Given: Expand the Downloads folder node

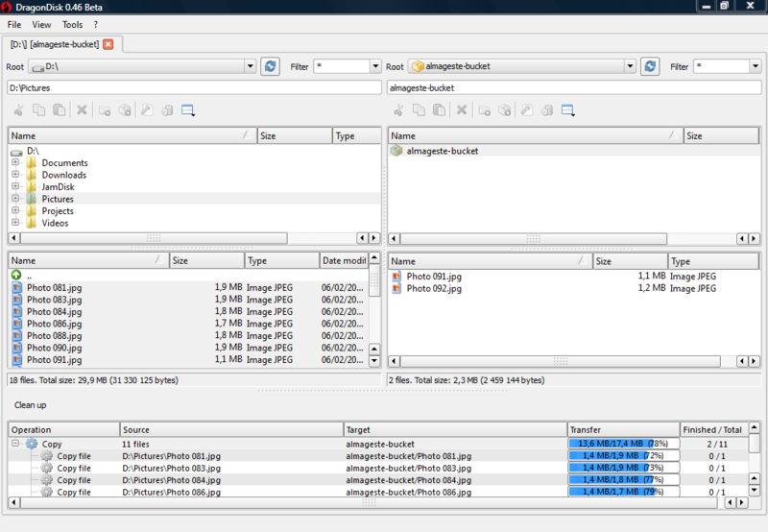Looking at the screenshot, I should [15, 175].
